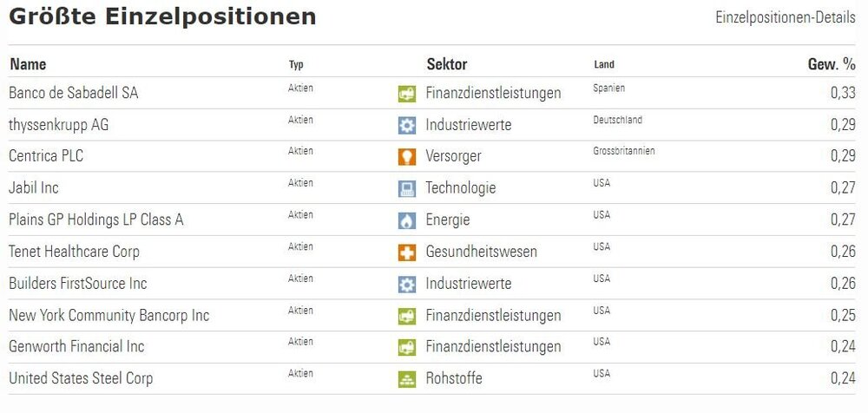Open Tenet Healthcare Corp holding entry

[74, 252]
